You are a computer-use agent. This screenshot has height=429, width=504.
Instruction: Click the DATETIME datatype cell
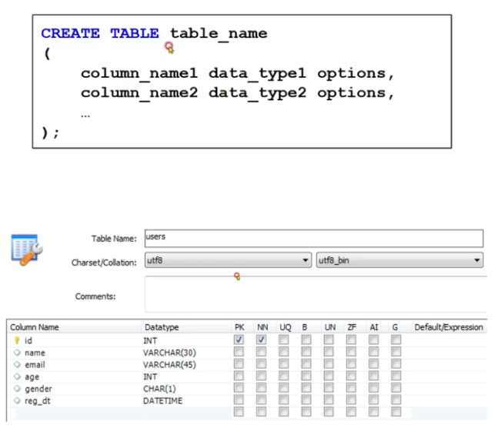[x=162, y=401]
